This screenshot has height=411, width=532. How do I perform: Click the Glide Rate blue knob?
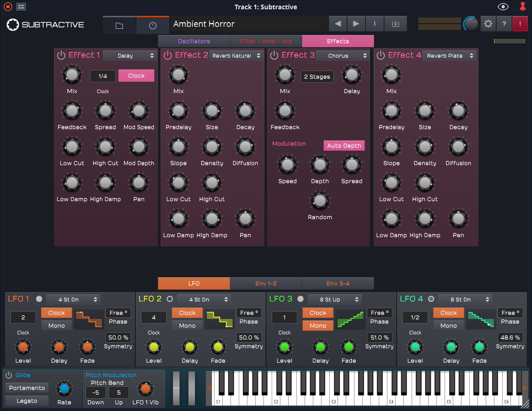click(x=64, y=388)
